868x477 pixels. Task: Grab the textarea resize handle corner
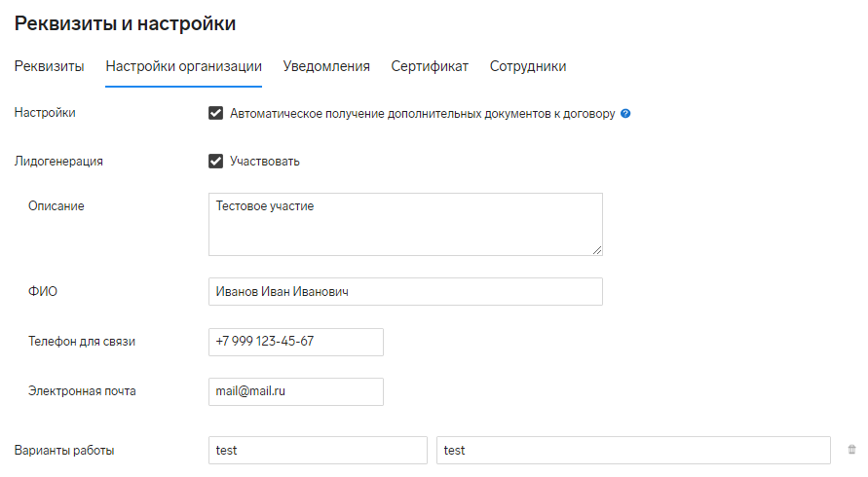click(597, 250)
